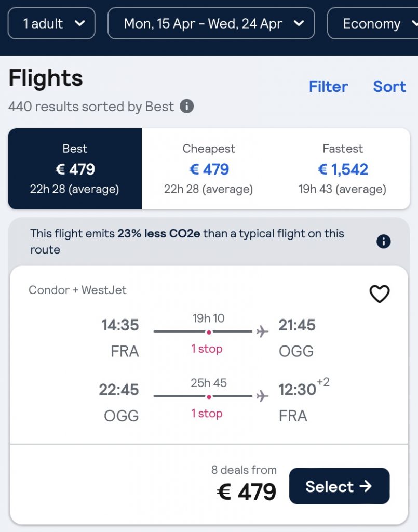The image size is (418, 532).
Task: Click the arrow on Select button
Action: (x=366, y=486)
